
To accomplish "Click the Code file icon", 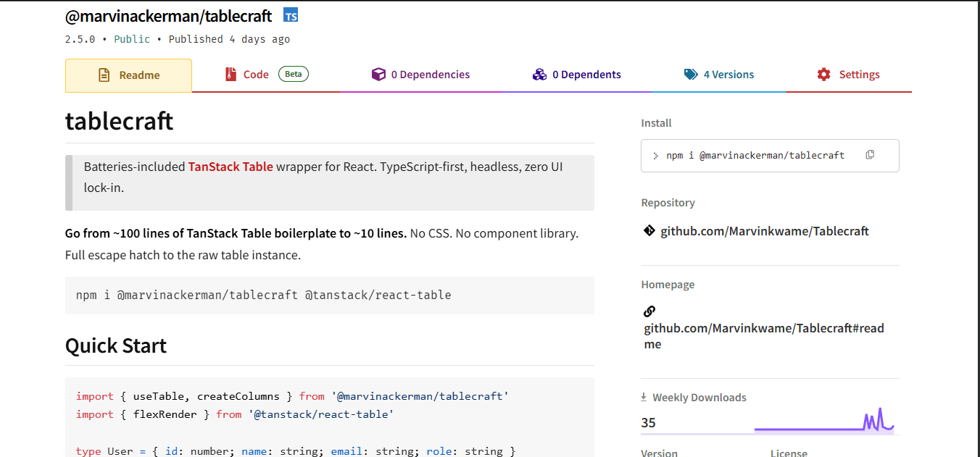I will [231, 75].
